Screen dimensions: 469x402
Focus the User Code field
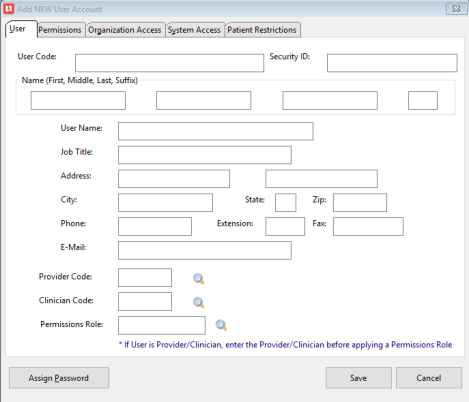click(x=169, y=63)
